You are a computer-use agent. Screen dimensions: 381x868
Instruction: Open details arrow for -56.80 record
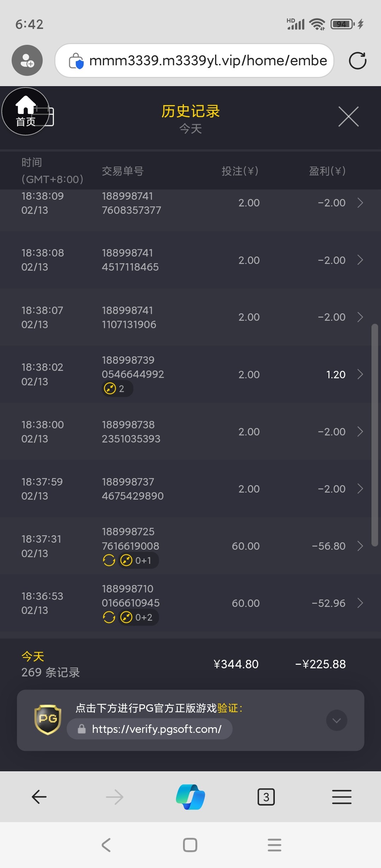coord(360,546)
